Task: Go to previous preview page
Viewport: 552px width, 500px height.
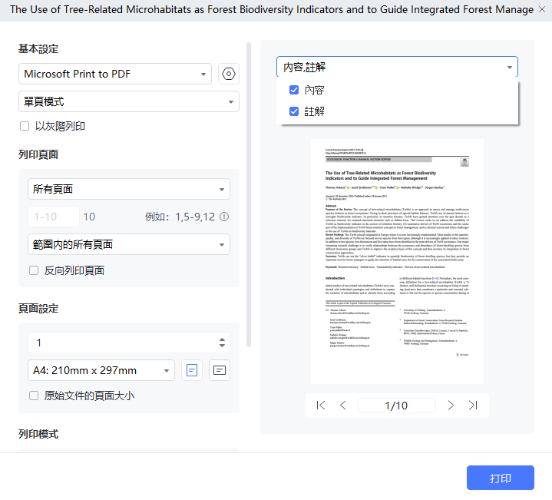Action: pos(343,405)
